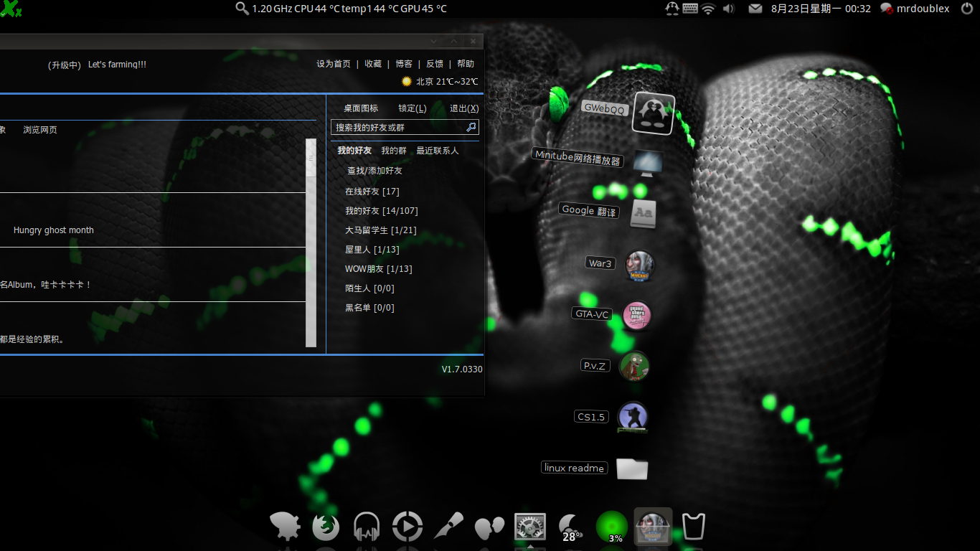Screen dimensions: 980x551
Task: Open the 博客 link
Action: (x=404, y=64)
